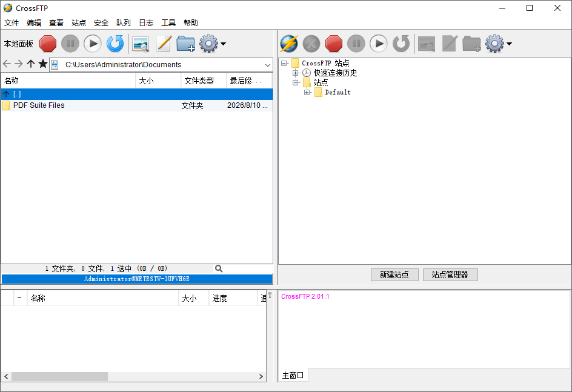This screenshot has height=392, width=572.
Task: Open the 编辑 menu
Action: coord(34,23)
